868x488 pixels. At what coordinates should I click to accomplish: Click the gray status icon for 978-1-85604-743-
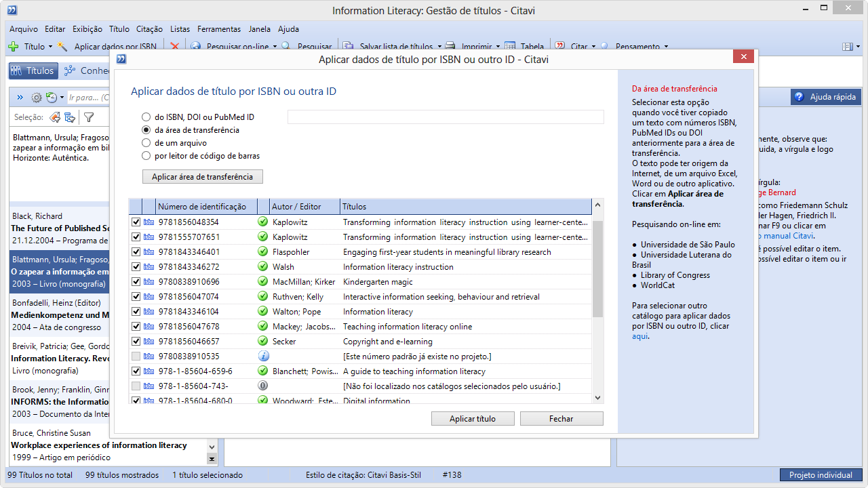[263, 386]
